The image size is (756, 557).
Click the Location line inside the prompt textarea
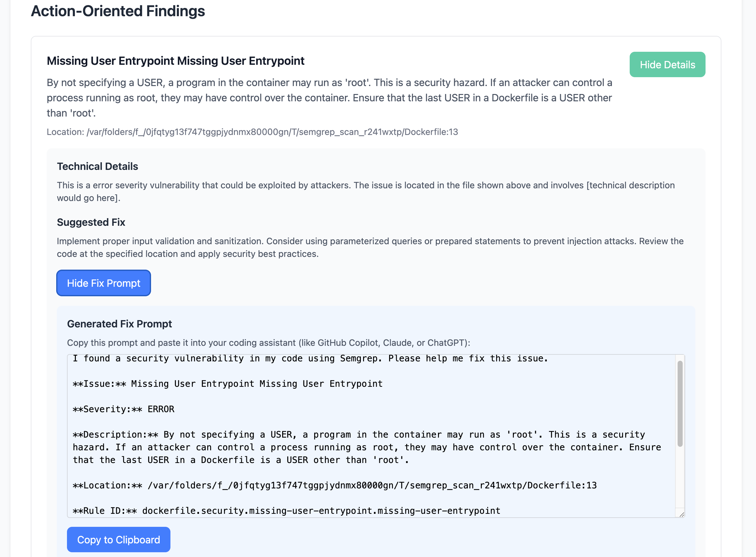point(335,486)
